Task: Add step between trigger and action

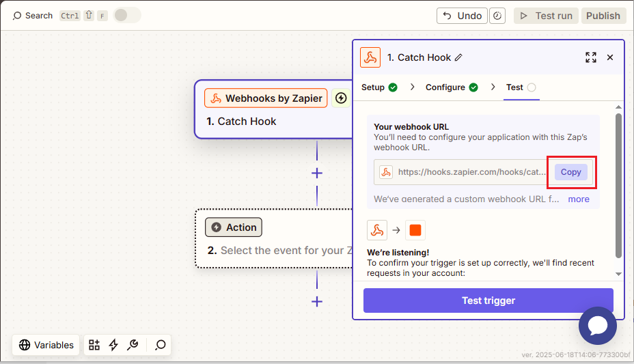Action: point(317,173)
